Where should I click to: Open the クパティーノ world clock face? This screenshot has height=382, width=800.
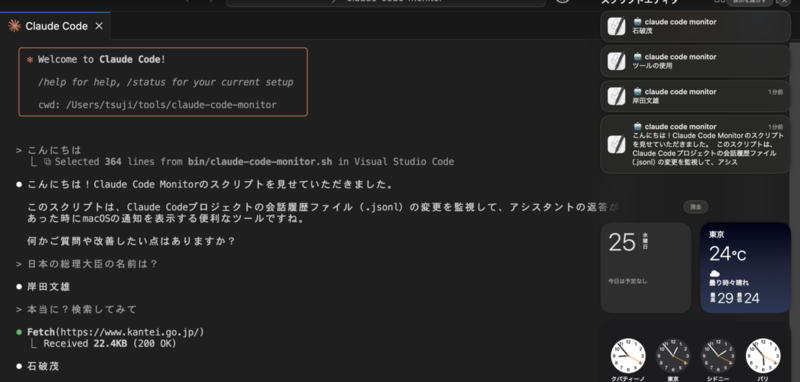tap(628, 355)
